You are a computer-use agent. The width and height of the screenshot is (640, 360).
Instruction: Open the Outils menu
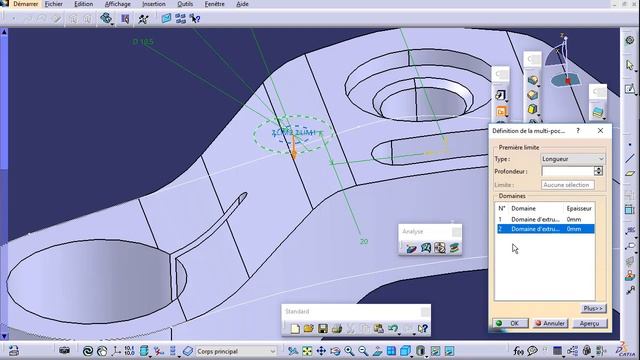click(x=185, y=4)
